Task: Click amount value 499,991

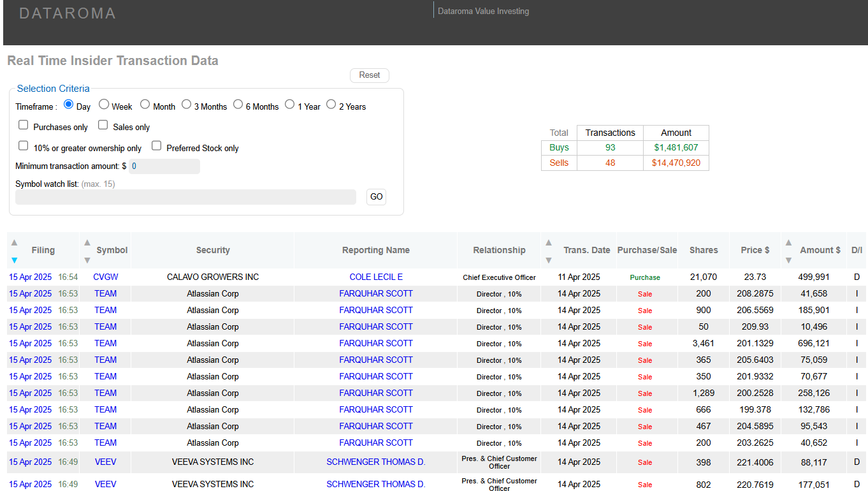Action: click(x=814, y=277)
